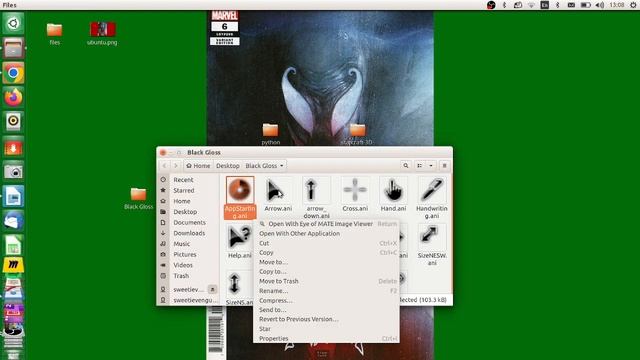640x360 pixels.
Task: Open the Files manager dock icon
Action: point(13,48)
